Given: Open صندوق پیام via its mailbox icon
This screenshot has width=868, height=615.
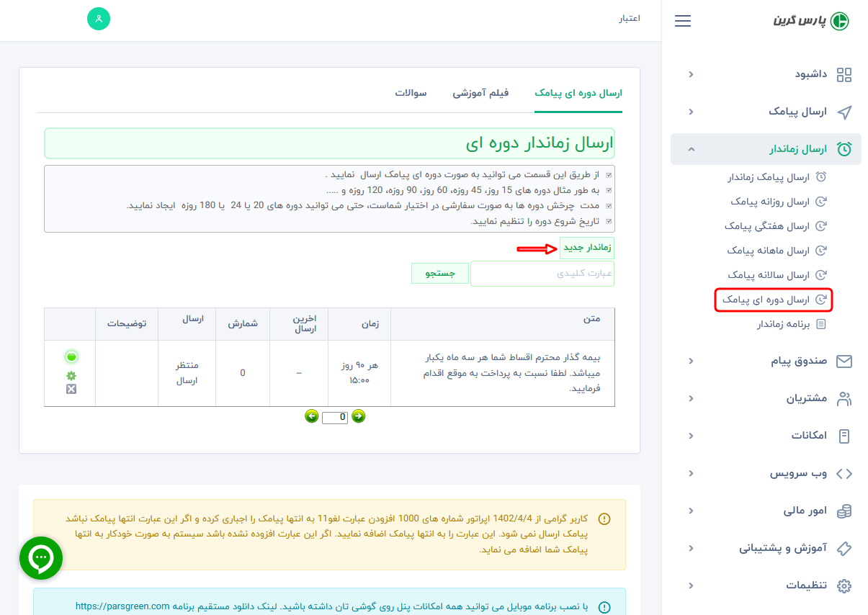Looking at the screenshot, I should coord(843,362).
